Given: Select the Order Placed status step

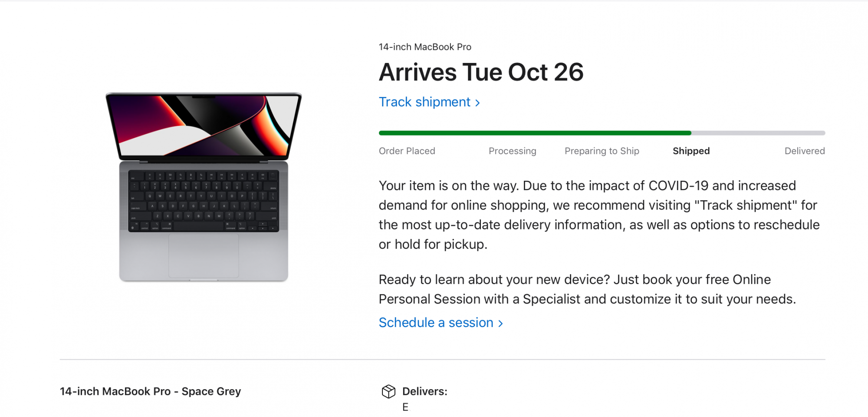Looking at the screenshot, I should click(x=407, y=151).
